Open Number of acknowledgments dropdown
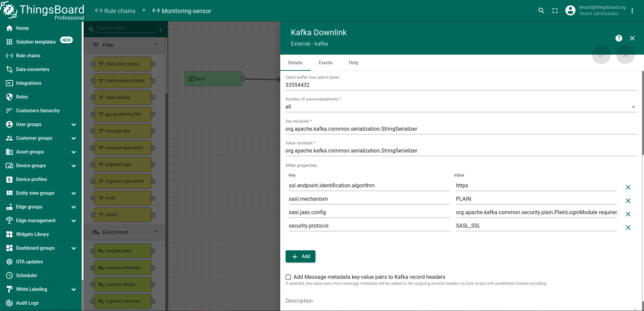Screen dimensions: 644x311 (x=460, y=107)
